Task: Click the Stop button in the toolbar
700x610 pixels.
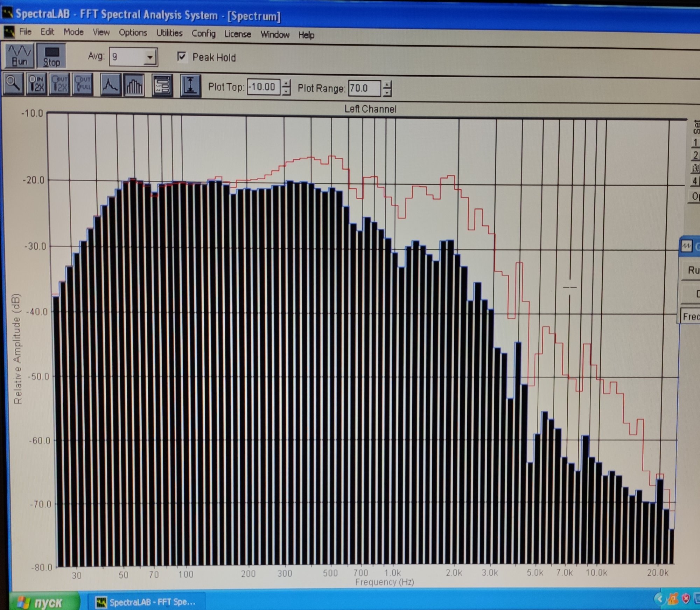Action: tap(52, 56)
